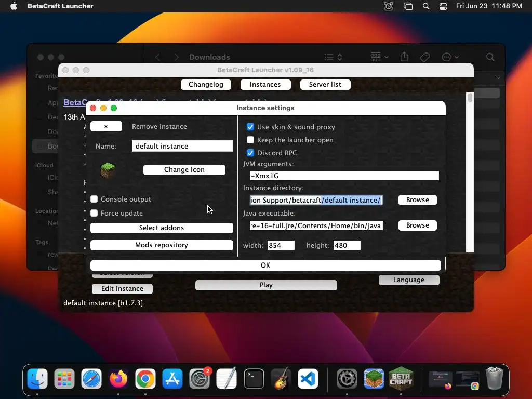Open the Instances tab
Viewport: 532px width, 399px height.
pyautogui.click(x=265, y=85)
